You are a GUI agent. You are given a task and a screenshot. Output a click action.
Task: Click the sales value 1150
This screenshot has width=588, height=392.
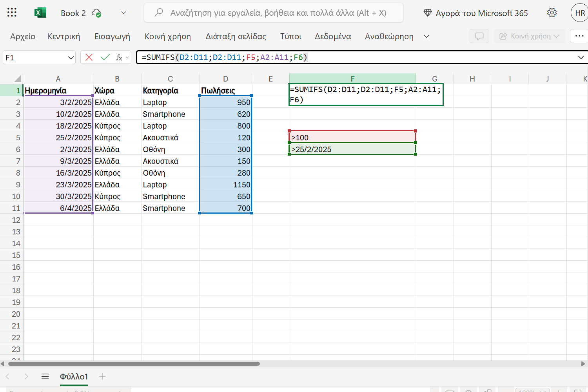[x=226, y=185]
